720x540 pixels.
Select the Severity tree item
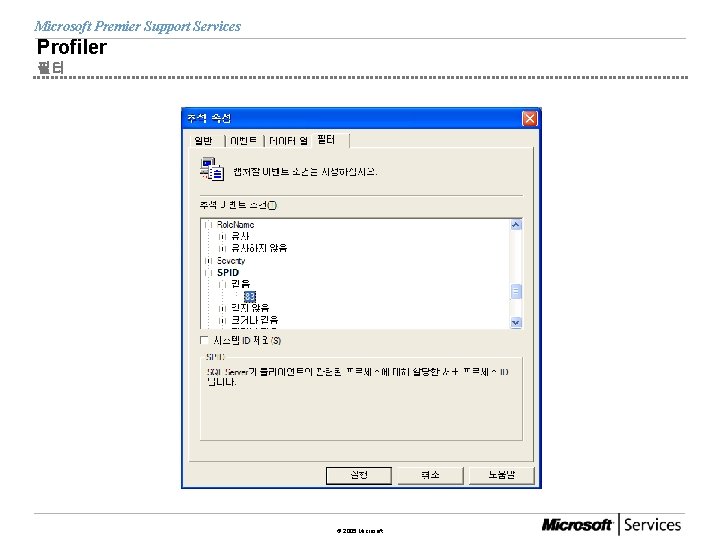click(x=231, y=260)
